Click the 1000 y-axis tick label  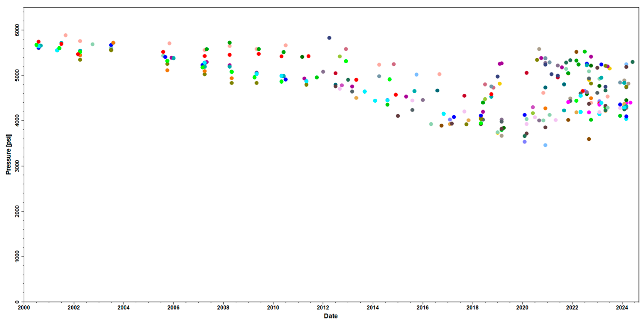click(17, 256)
